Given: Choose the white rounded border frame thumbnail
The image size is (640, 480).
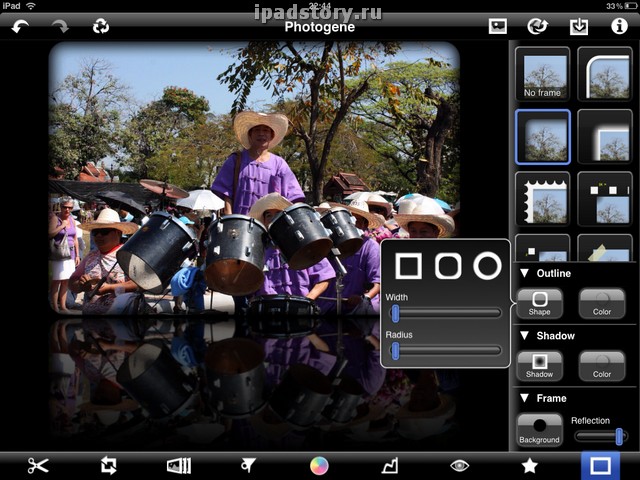Looking at the screenshot, I should [605, 74].
